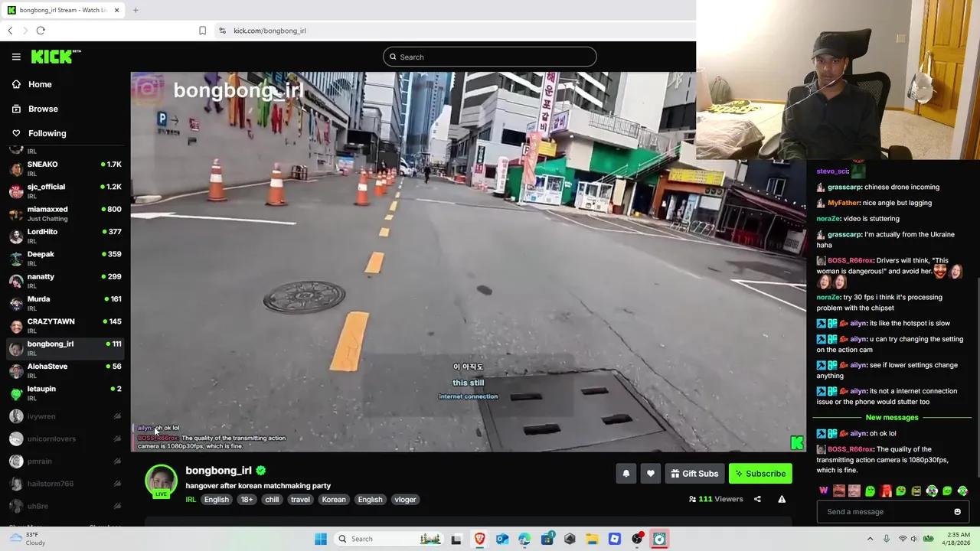Open CRAZYTAWN channel in sidebar
Viewport: 980px width, 551px height.
(65, 325)
